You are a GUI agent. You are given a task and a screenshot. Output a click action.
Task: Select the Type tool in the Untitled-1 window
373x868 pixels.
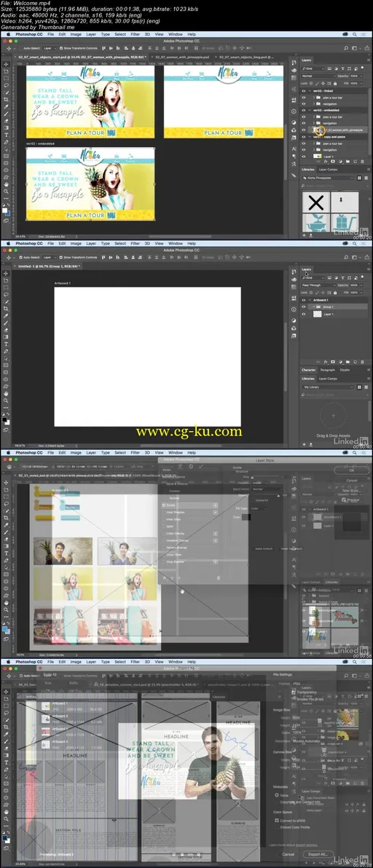6,344
